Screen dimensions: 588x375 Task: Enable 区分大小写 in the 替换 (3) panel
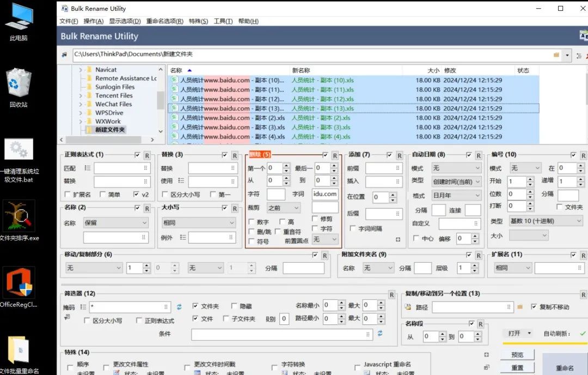coord(164,195)
